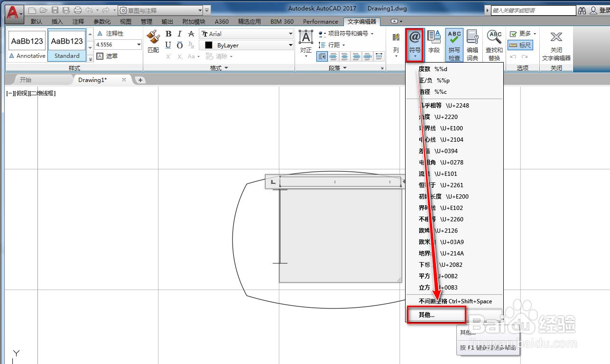The width and height of the screenshot is (610, 364).
Task: Select the left paragraph alignment icon
Action: 333,56
